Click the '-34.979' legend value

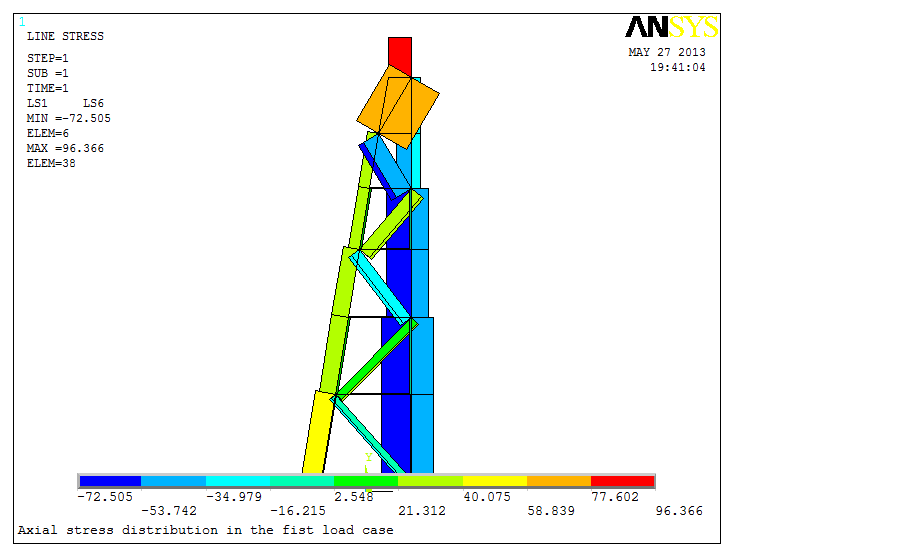234,497
